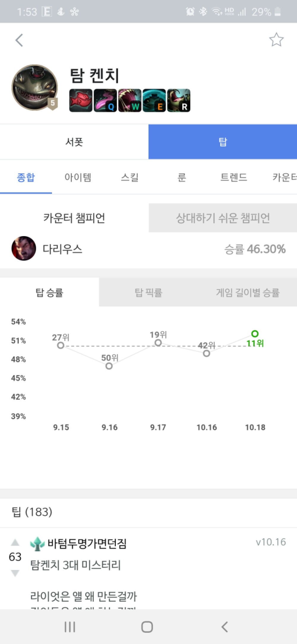Select the 상대하기 쉬운 챔피언 tab
The width and height of the screenshot is (297, 644).
(223, 218)
